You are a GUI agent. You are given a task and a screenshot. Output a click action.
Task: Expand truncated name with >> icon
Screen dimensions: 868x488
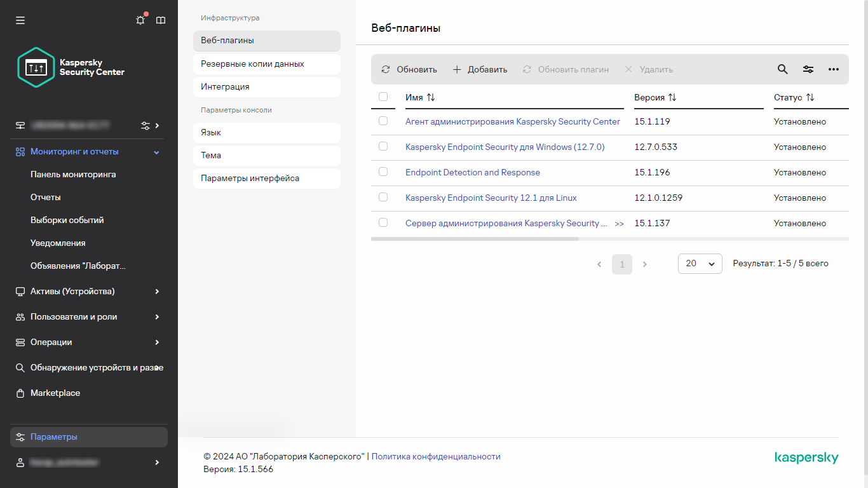620,224
